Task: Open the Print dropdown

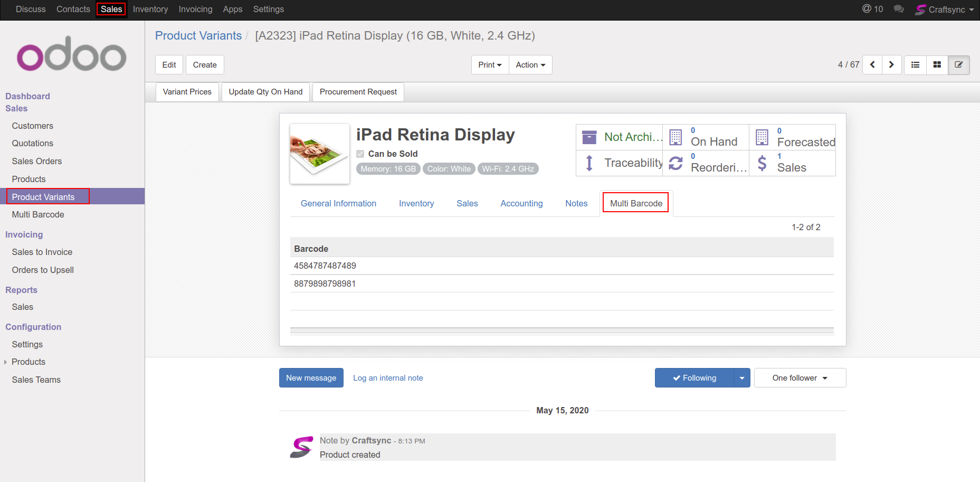Action: click(490, 65)
